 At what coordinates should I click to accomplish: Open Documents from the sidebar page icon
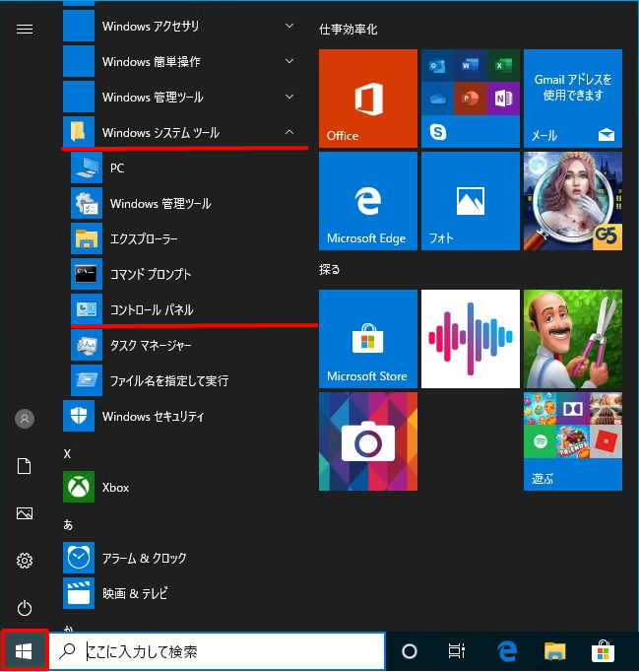tap(25, 466)
